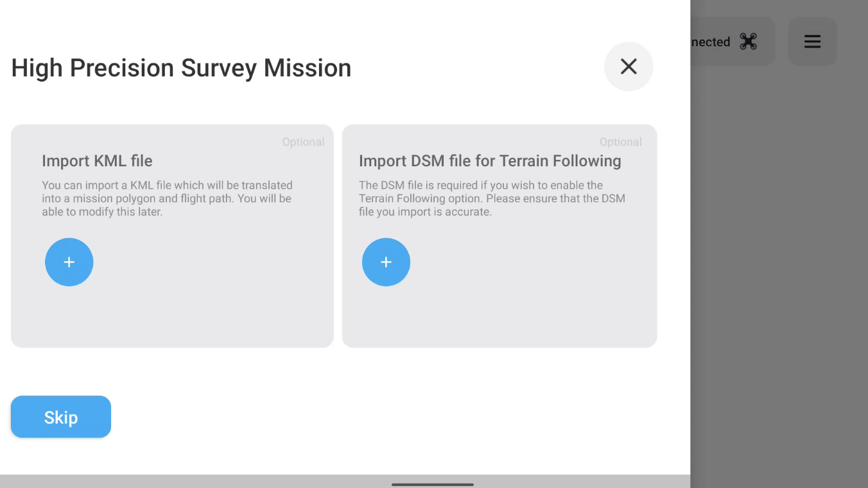Click the KML mission polygon description text
The width and height of the screenshot is (868, 488).
(167, 198)
